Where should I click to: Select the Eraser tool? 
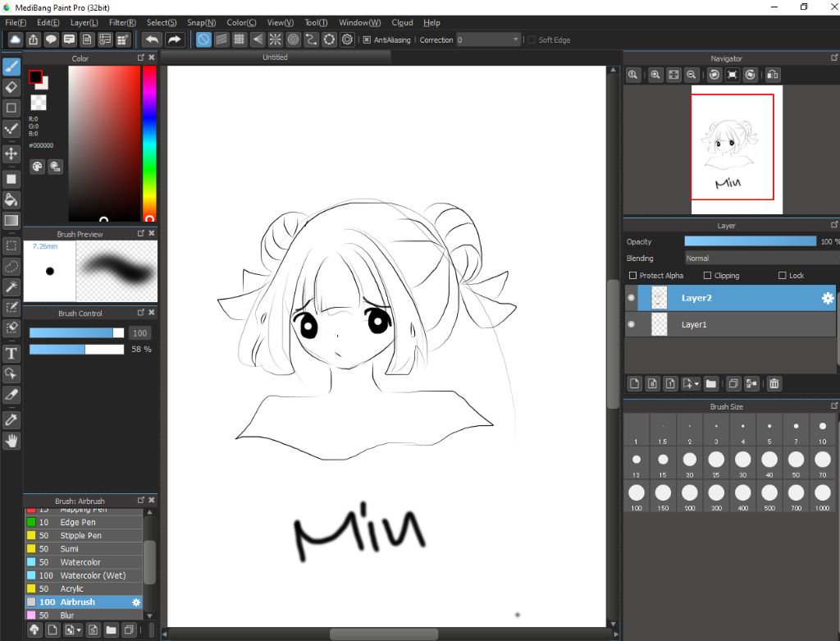pos(11,87)
